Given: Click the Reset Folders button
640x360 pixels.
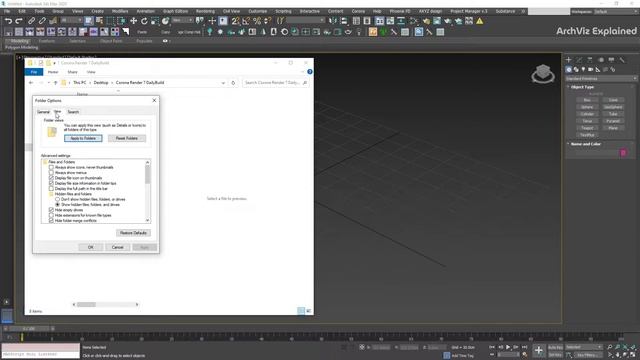Looking at the screenshot, I should 127,138.
